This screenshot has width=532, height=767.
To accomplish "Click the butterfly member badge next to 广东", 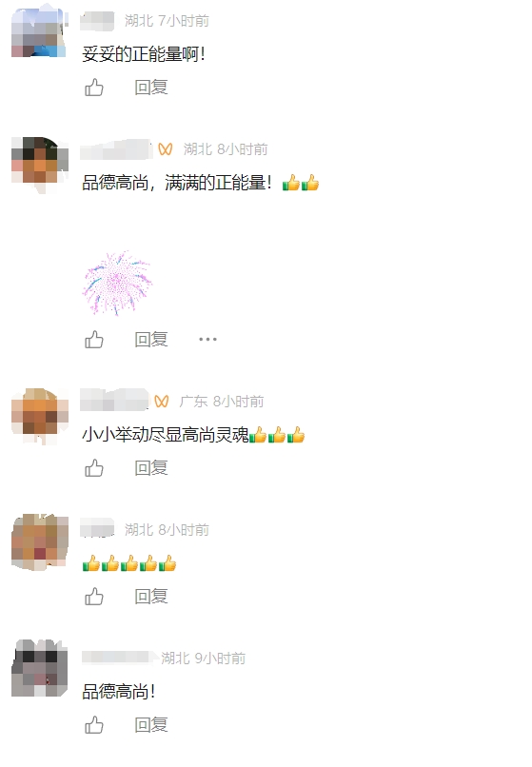I will [162, 402].
